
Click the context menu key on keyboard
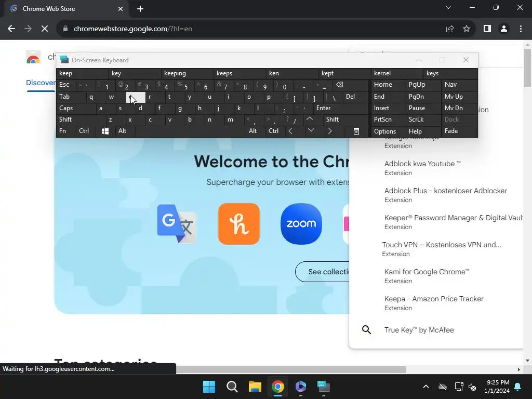pos(356,131)
